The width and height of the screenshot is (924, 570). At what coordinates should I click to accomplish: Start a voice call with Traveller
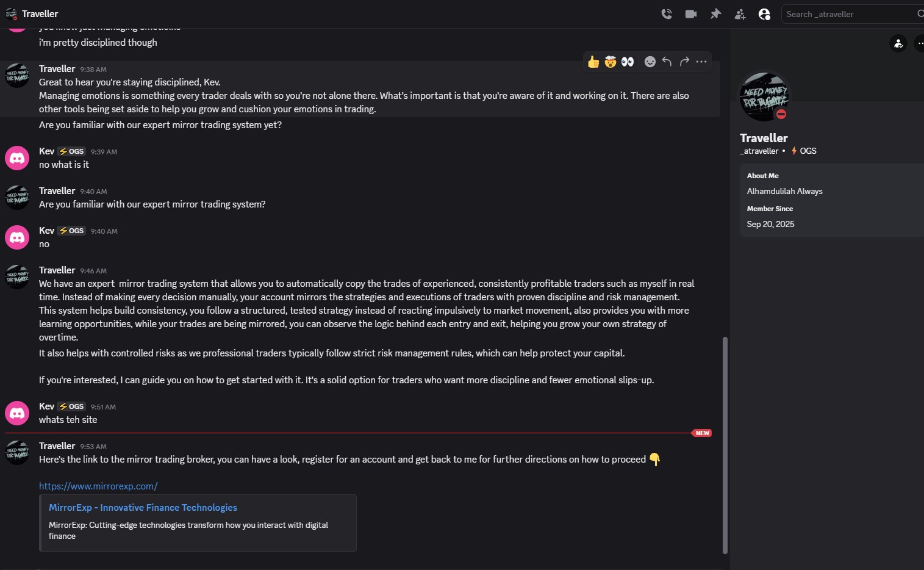(667, 14)
